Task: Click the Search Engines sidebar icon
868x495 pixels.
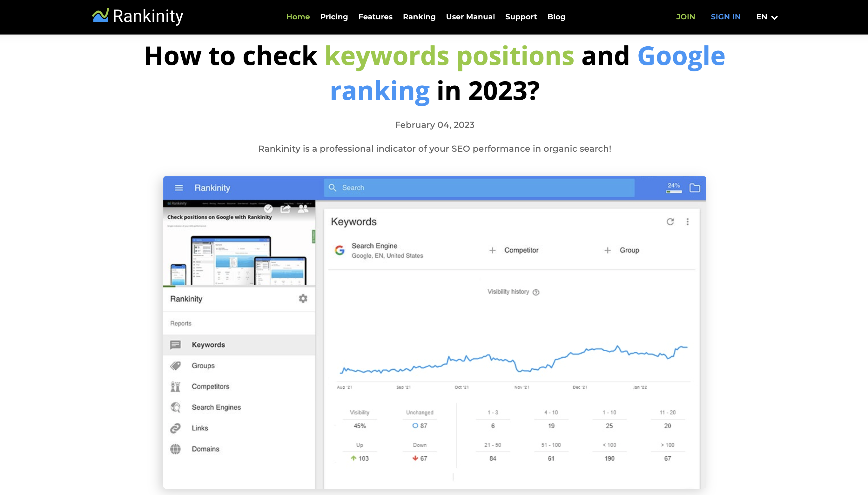Action: (177, 407)
